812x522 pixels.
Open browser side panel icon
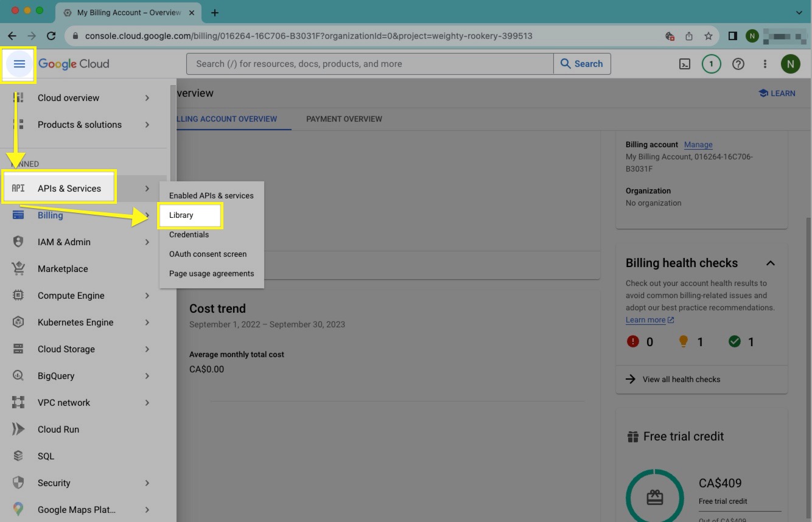tap(733, 36)
